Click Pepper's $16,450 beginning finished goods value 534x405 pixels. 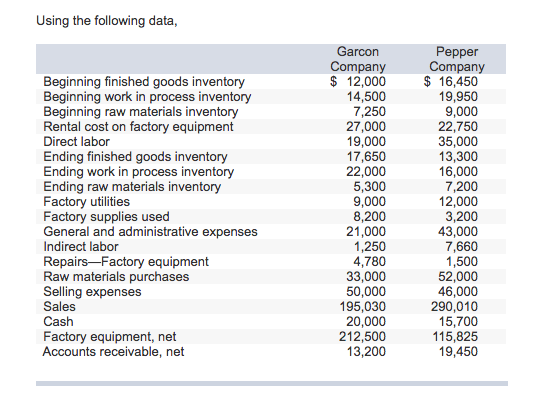pos(451,82)
